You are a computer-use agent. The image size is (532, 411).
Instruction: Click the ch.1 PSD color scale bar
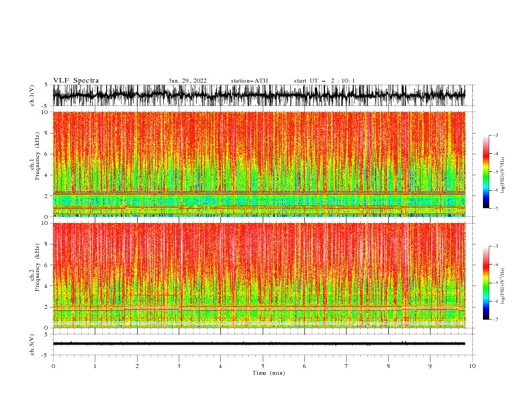[x=486, y=172]
